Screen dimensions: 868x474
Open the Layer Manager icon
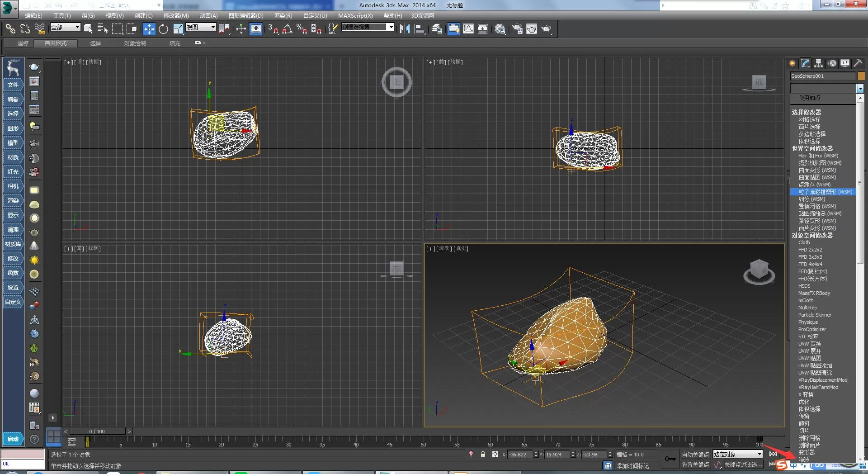pyautogui.click(x=437, y=28)
